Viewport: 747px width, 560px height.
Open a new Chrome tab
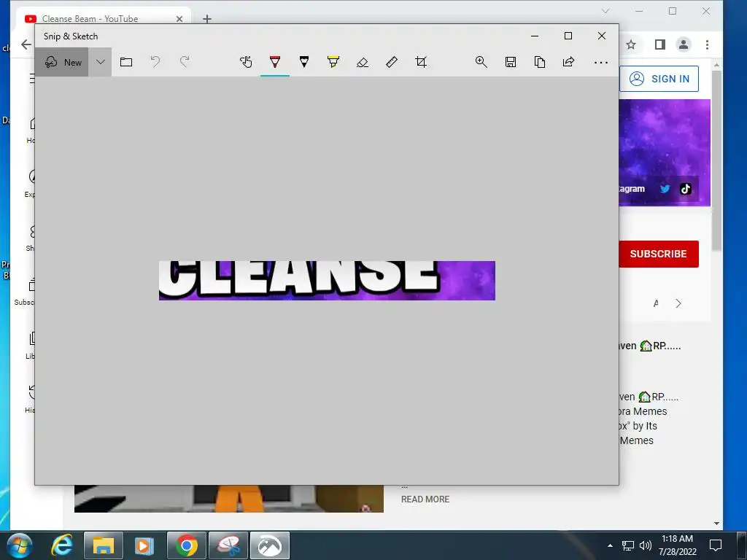coord(206,19)
